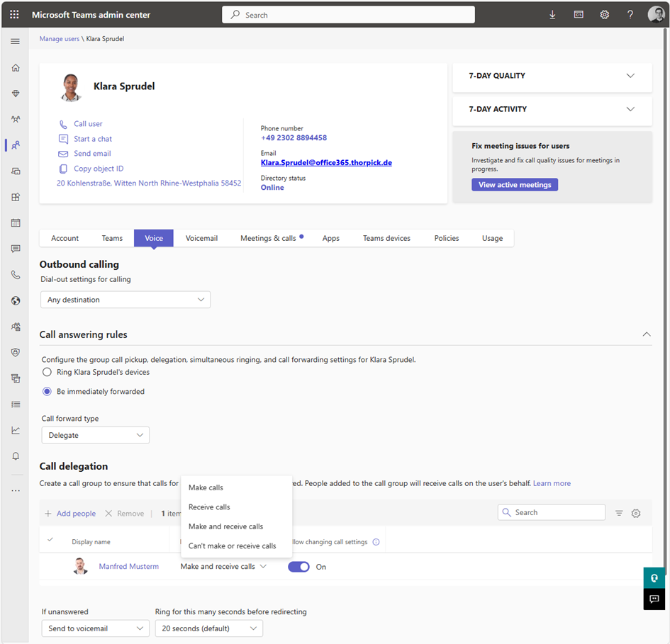Click info icon beside Allow changing call settings
The image size is (670, 644).
[x=376, y=542]
